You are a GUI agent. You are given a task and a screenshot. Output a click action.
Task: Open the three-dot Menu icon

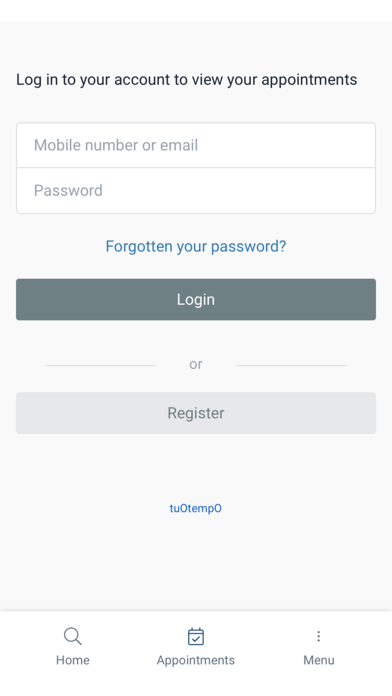(x=318, y=636)
